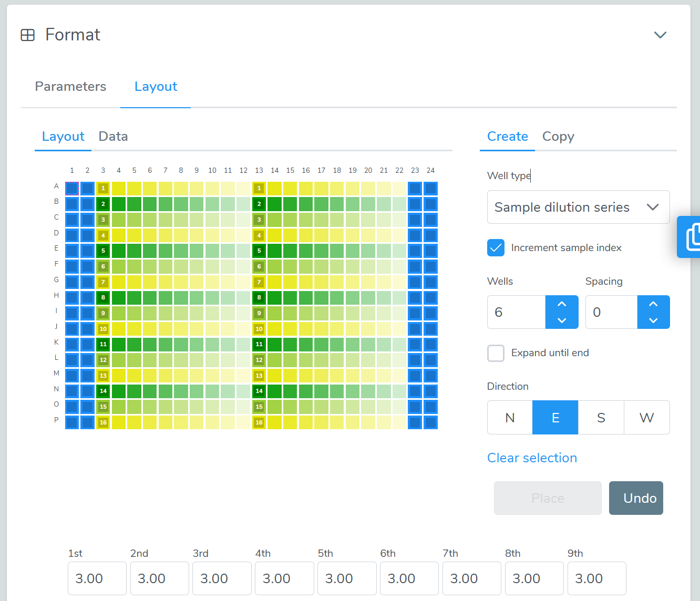Click the Clear selection link
The image size is (700, 601).
[x=532, y=458]
